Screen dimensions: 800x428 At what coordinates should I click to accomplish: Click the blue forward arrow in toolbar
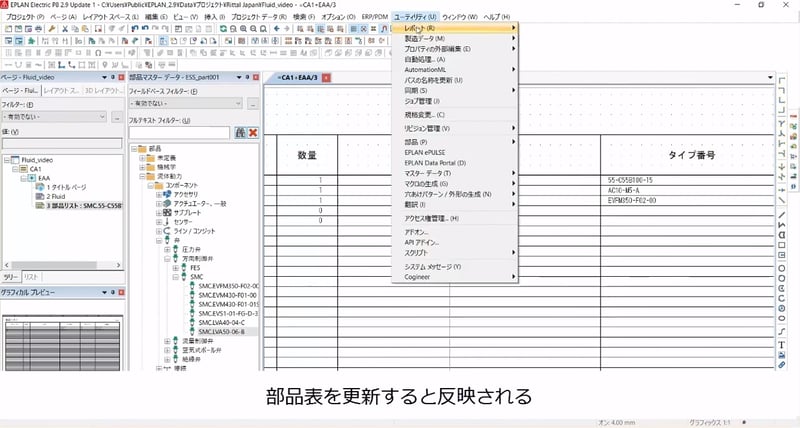(287, 29)
